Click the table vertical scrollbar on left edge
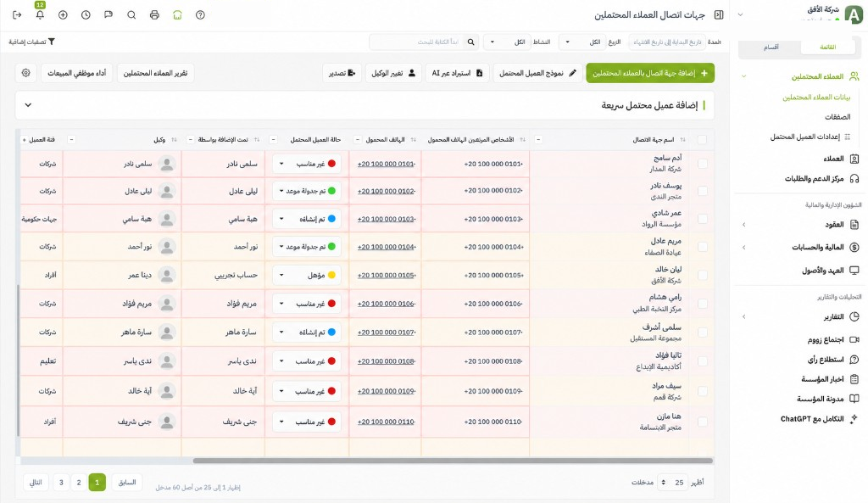This screenshot has width=868, height=503. click(19, 360)
